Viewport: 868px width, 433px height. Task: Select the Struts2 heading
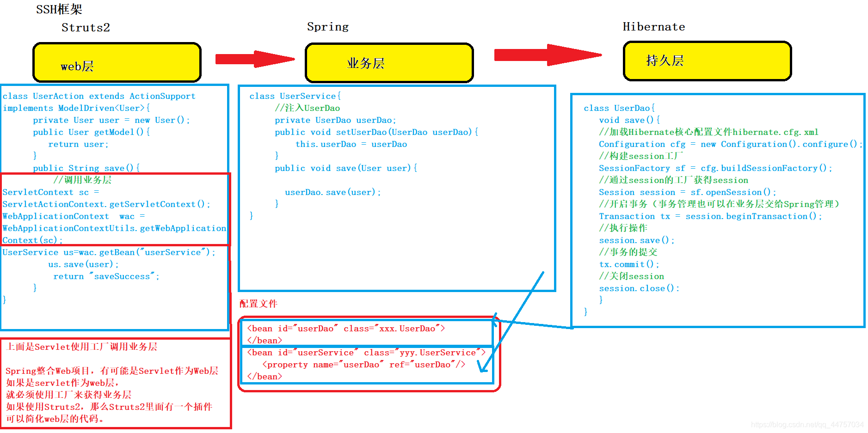coord(86,28)
